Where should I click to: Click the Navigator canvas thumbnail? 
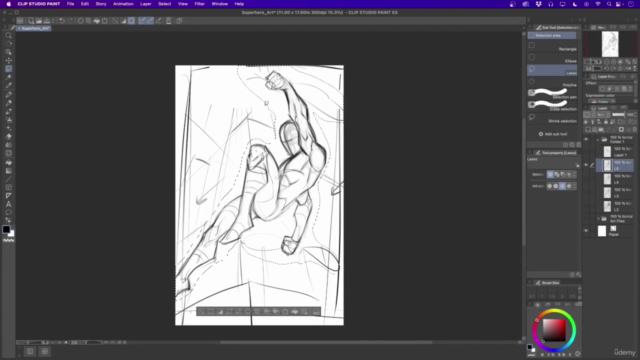click(x=610, y=44)
